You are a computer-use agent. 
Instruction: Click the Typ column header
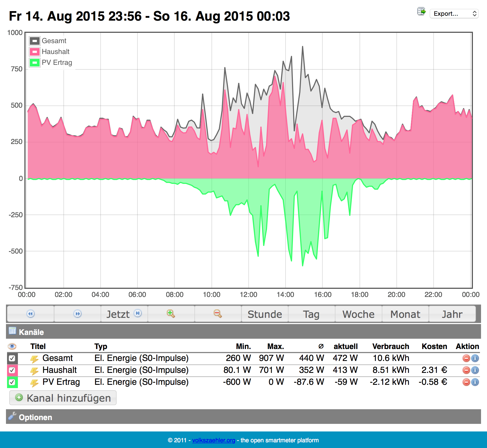pyautogui.click(x=101, y=347)
